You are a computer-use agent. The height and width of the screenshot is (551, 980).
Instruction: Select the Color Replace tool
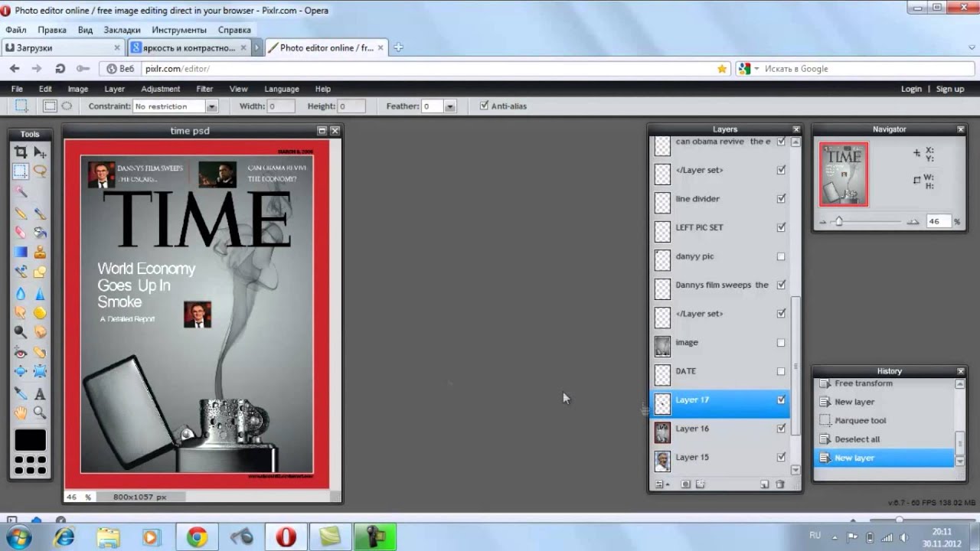click(x=21, y=272)
